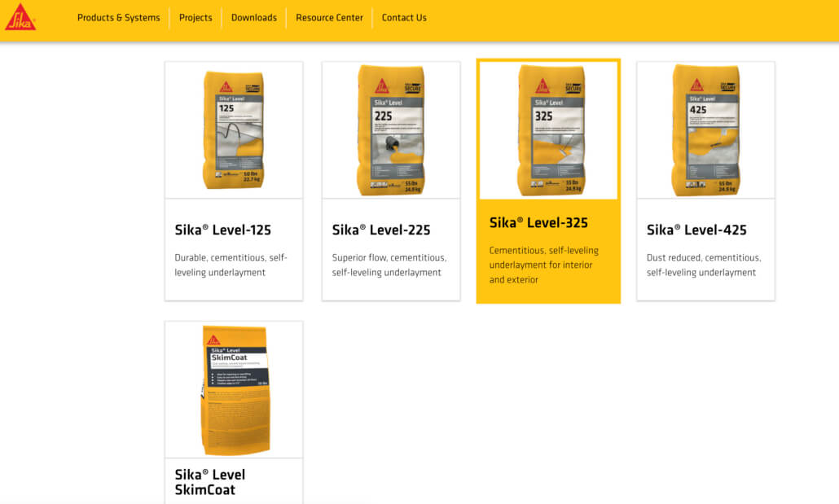Click the Level-125 underlayment description text

(x=231, y=265)
